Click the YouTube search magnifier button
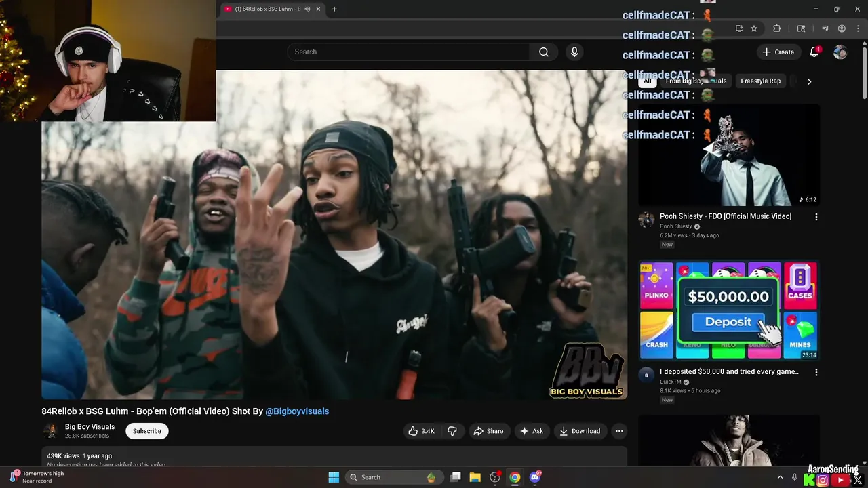 543,52
